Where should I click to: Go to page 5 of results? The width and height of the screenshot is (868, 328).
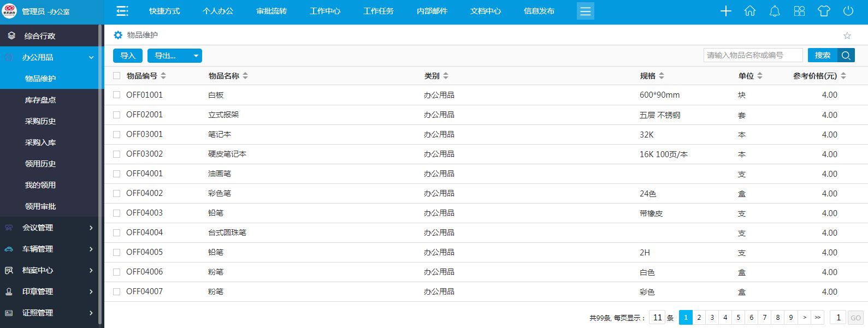tap(739, 317)
